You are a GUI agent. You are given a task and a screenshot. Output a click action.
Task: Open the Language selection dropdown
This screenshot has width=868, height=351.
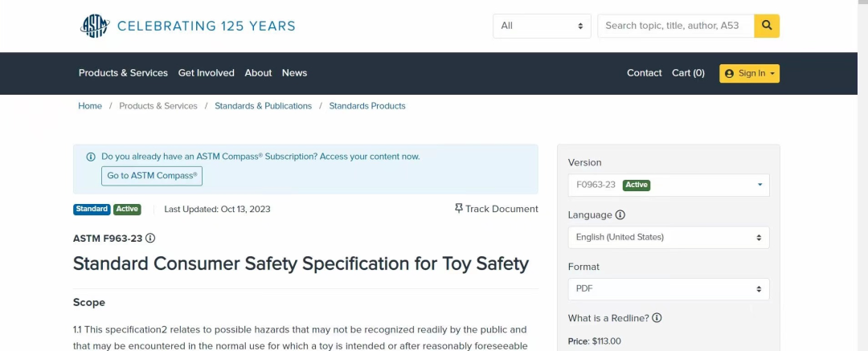[x=668, y=237]
